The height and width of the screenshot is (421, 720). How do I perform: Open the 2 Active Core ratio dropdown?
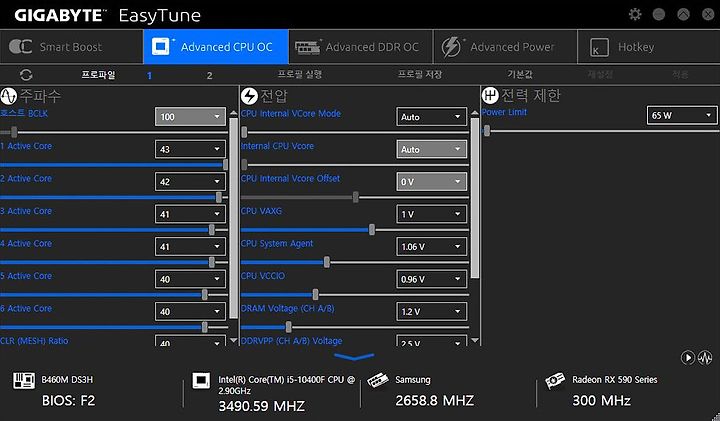coord(190,182)
